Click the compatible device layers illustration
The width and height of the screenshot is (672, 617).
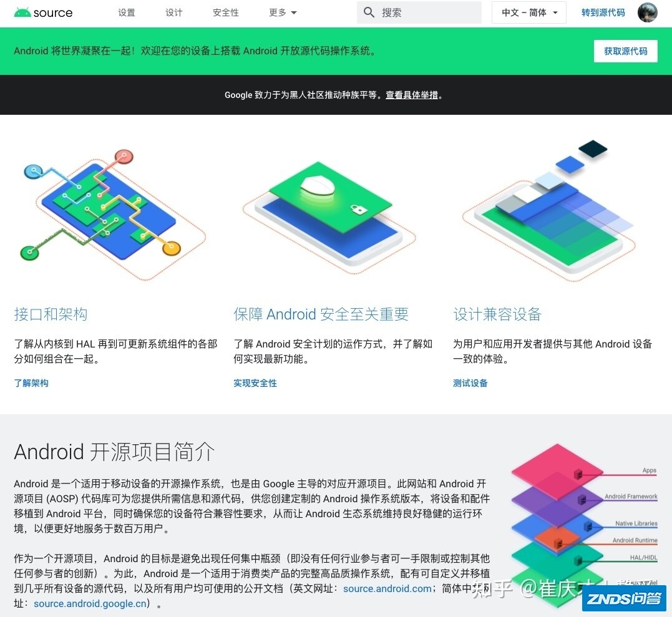click(550, 211)
